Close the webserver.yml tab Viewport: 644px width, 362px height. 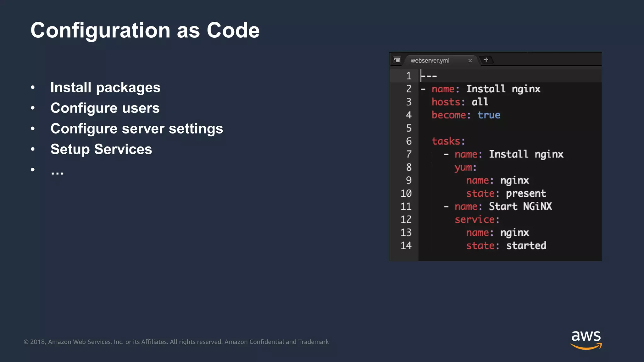(470, 61)
